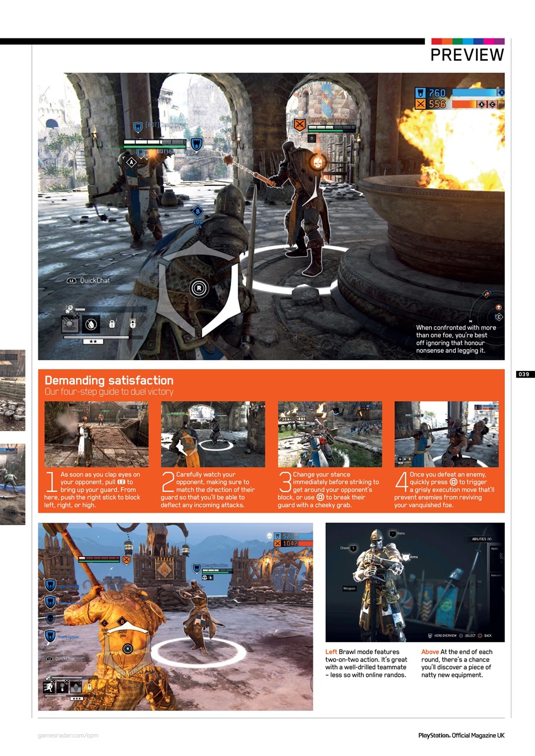Viewport: 535px width, 756px height.
Task: Click the 'Demanding satisfaction' heading
Action: coord(109,380)
